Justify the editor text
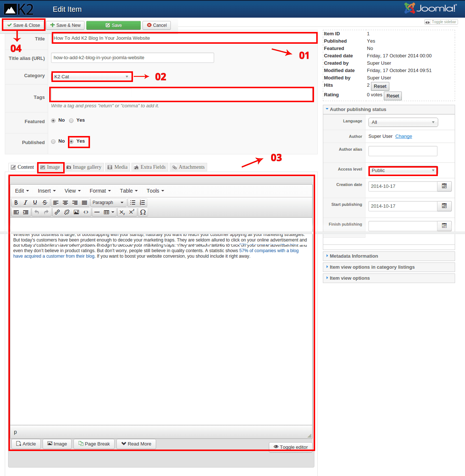The image size is (465, 476). coord(84,203)
